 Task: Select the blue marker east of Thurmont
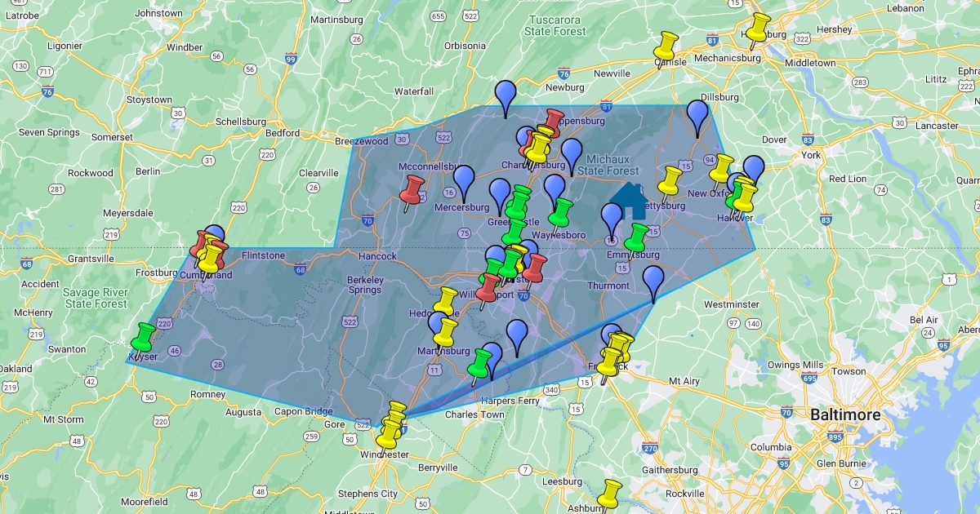pyautogui.click(x=653, y=280)
